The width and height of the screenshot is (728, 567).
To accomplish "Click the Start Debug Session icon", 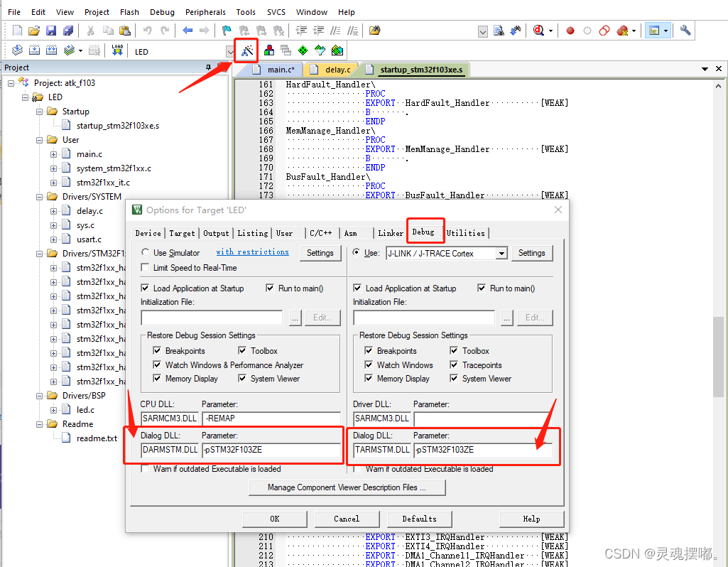I will (538, 31).
